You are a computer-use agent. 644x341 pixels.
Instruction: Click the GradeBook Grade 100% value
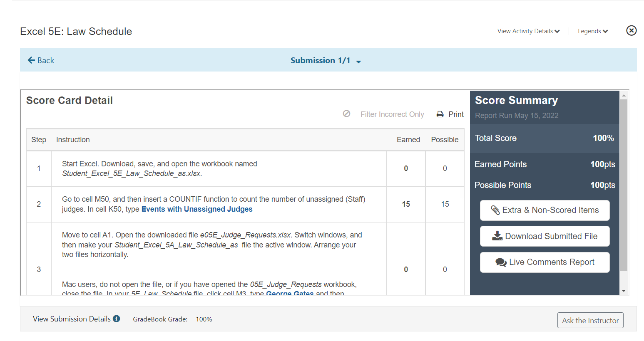204,319
